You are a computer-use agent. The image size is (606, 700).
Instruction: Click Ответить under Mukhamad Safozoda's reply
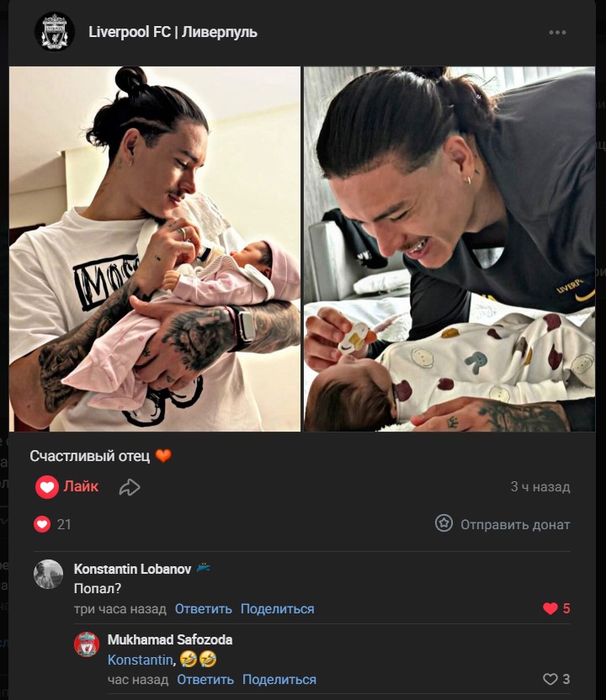[x=205, y=680]
